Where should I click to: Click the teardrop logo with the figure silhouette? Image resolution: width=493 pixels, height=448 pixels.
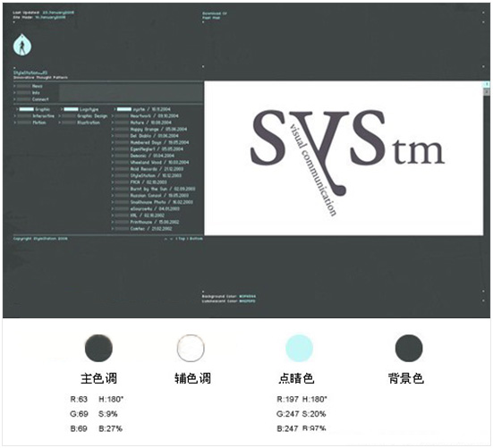[x=22, y=45]
